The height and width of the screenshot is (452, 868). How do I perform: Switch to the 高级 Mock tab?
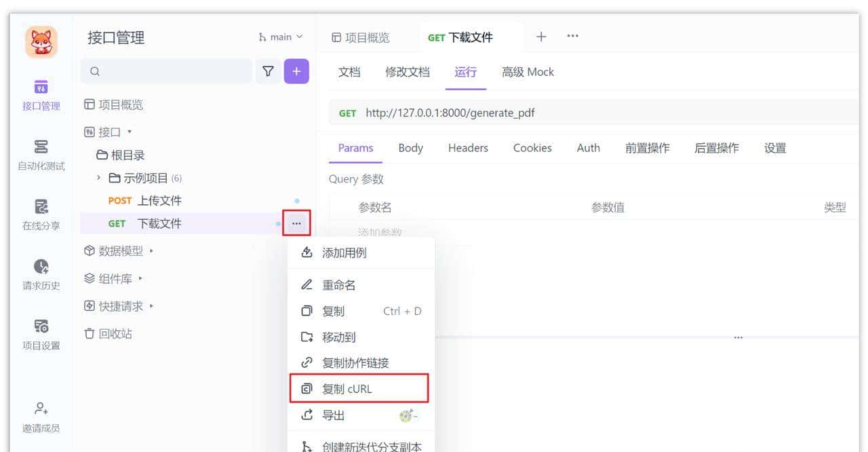pyautogui.click(x=528, y=72)
